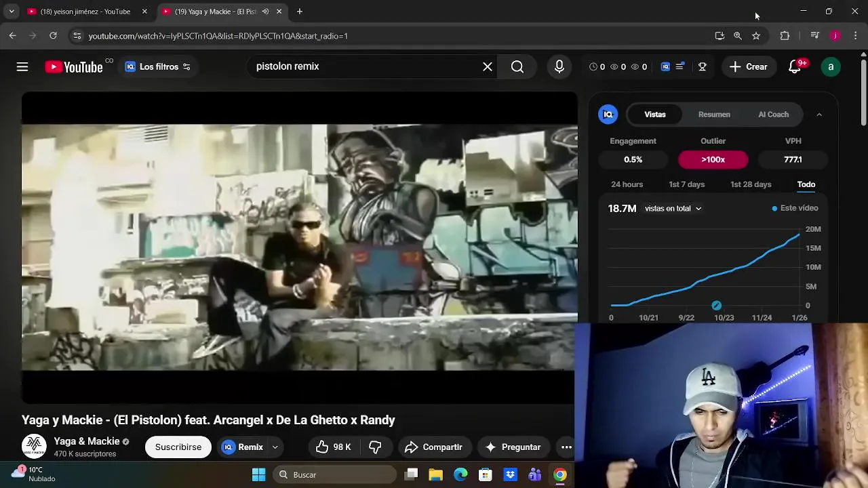Open the weather widget showing 10°C
The image size is (868, 488).
point(33,474)
